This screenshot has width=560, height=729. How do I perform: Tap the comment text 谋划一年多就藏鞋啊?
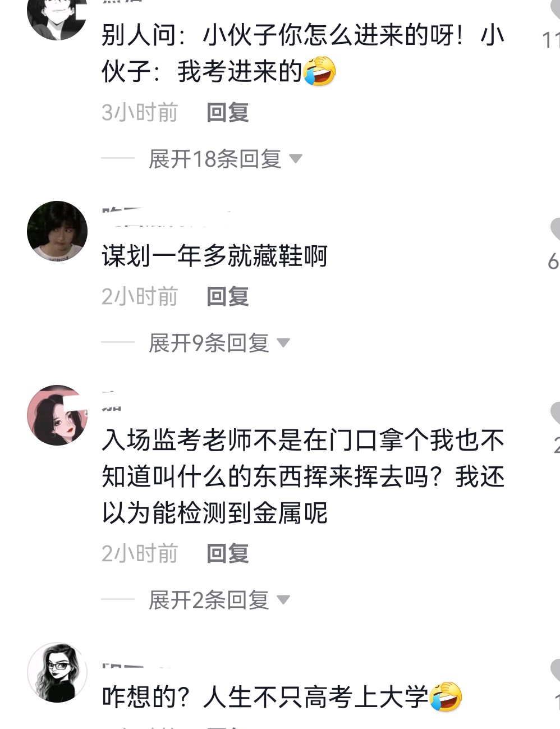(214, 256)
